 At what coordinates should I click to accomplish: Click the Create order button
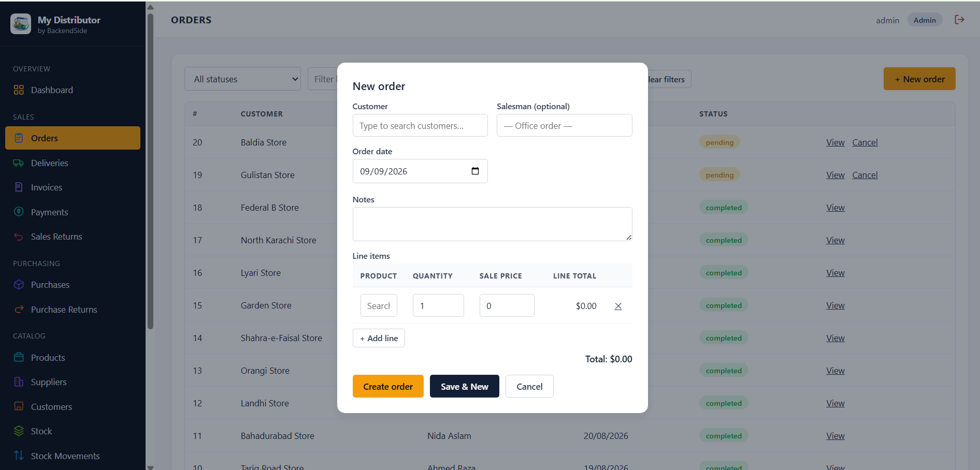coord(388,386)
